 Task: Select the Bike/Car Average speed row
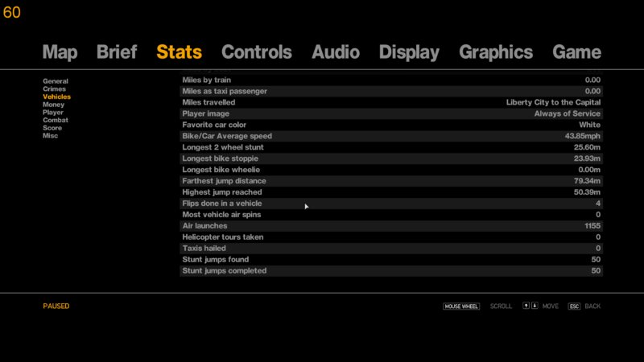(391, 136)
